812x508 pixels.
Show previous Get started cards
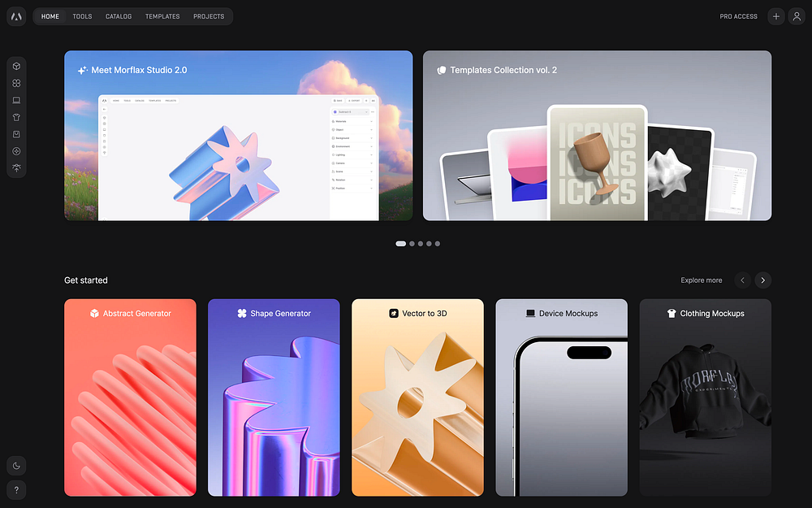click(x=742, y=280)
